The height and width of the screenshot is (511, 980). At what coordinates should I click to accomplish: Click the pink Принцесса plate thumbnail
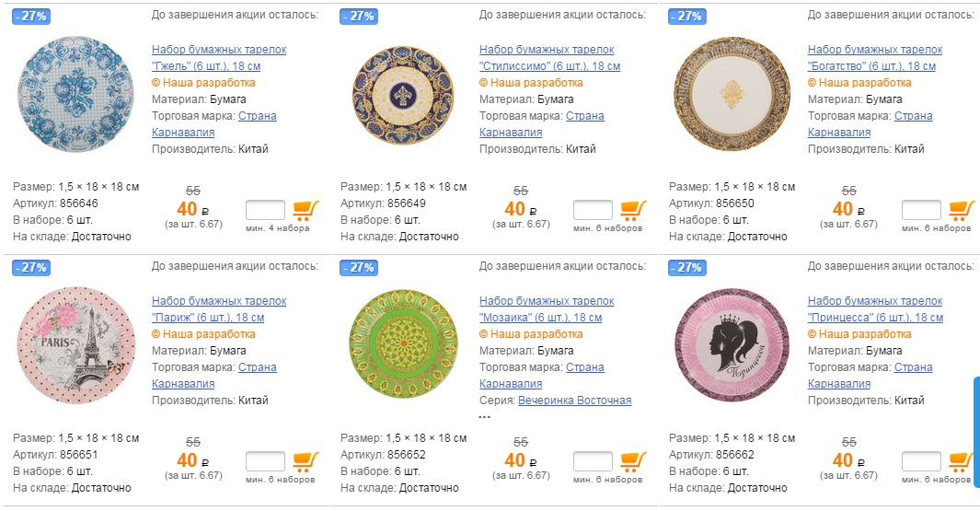(x=732, y=344)
